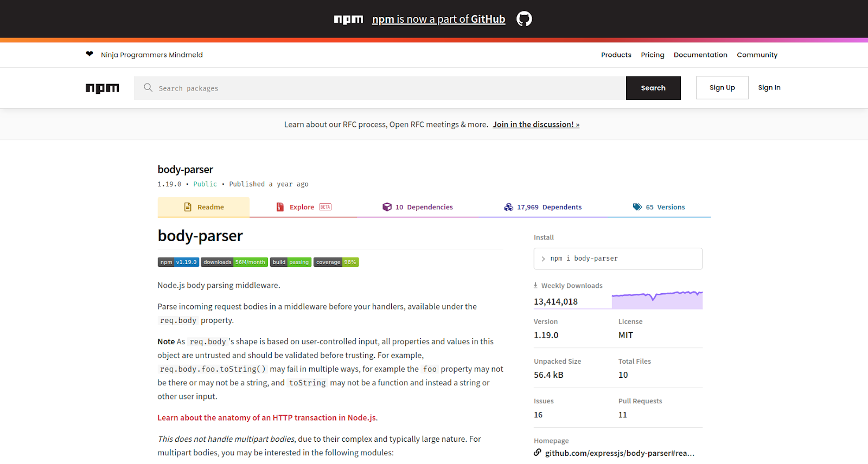Switch to the Explore BETA tab
868x464 pixels.
point(304,207)
